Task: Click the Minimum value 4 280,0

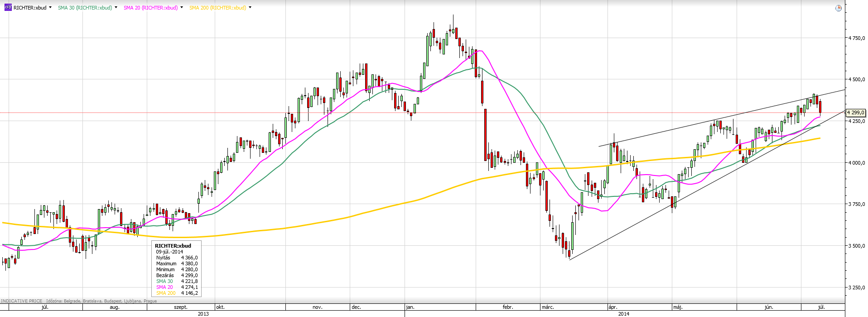Action: (x=189, y=269)
